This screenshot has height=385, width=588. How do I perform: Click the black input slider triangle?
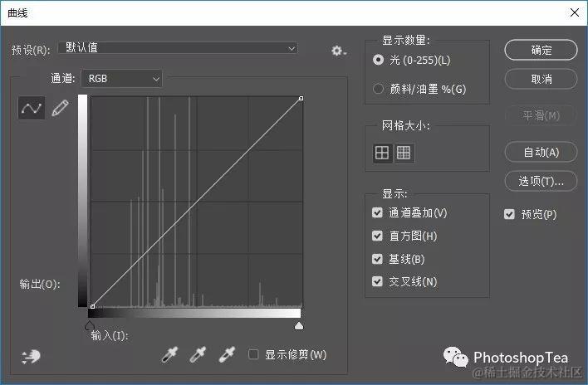pyautogui.click(x=89, y=325)
